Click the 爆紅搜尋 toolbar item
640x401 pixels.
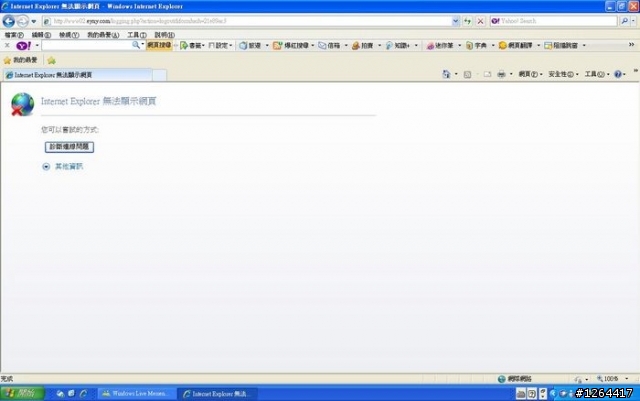[x=291, y=45]
